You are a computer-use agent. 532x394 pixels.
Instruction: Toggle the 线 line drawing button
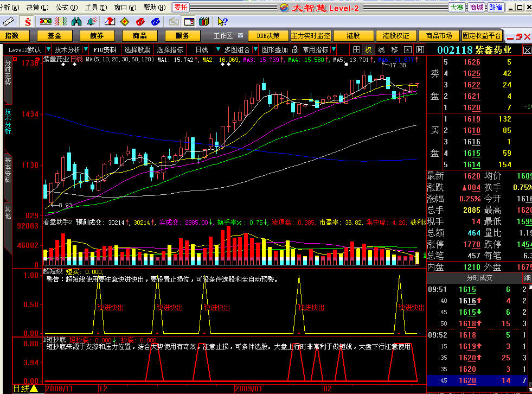[381, 49]
